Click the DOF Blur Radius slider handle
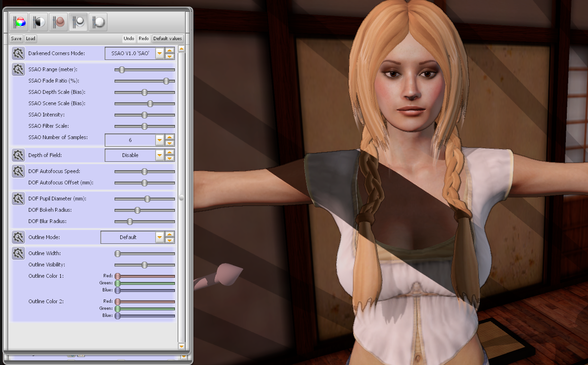 tap(130, 222)
